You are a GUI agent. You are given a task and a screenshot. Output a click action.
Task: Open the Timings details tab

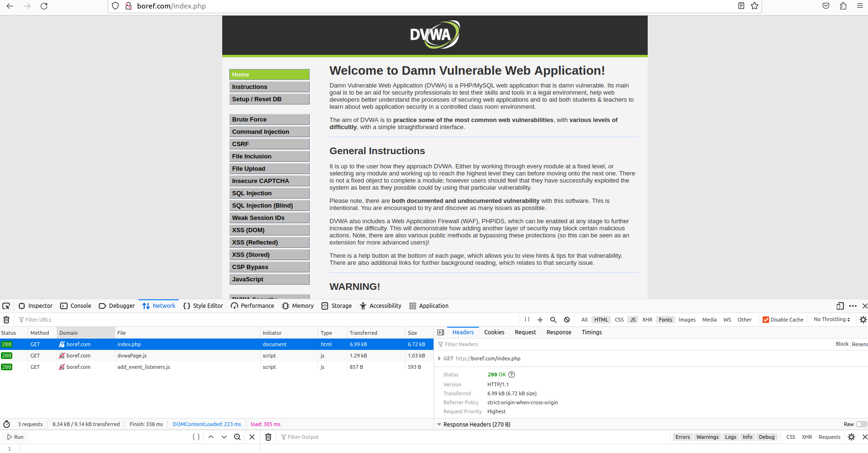pyautogui.click(x=591, y=332)
